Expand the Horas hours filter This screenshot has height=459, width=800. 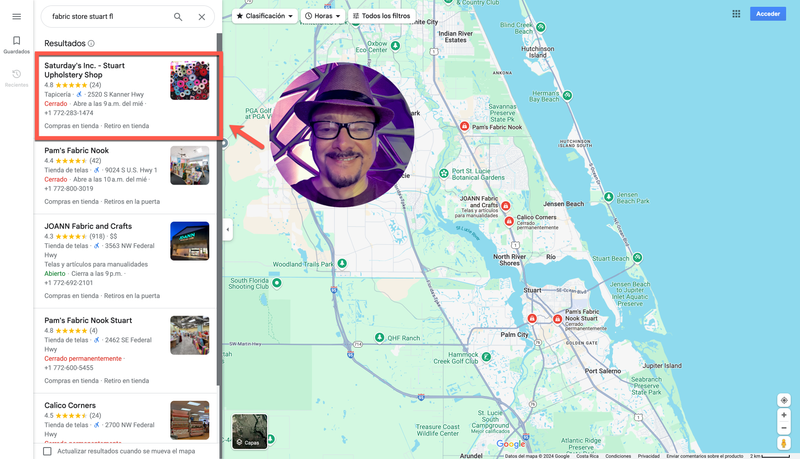tap(323, 16)
